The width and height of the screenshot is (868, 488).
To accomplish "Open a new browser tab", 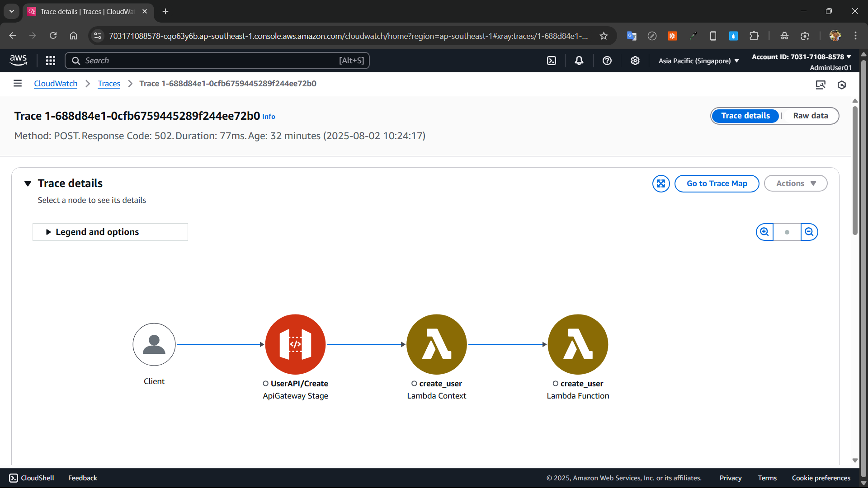I will pyautogui.click(x=165, y=11).
